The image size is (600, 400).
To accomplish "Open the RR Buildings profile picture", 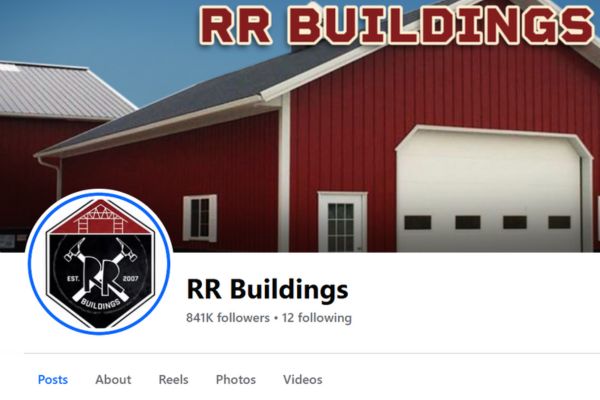I will [99, 263].
